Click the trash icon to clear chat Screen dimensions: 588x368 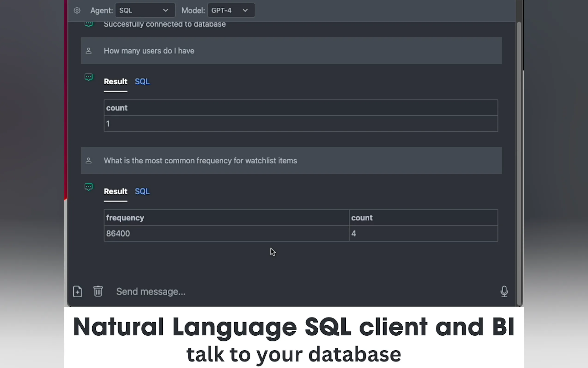pos(98,291)
